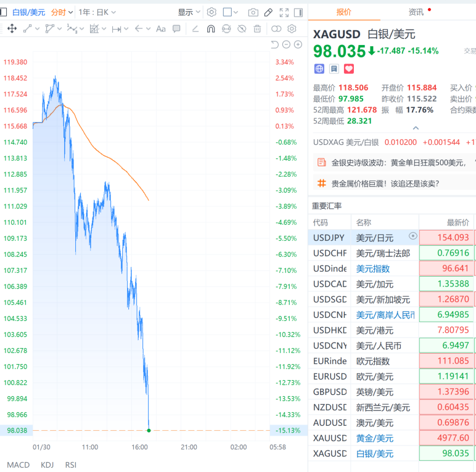This screenshot has height=472, width=476.
Task: Open the MACD indicator tab
Action: click(x=18, y=465)
